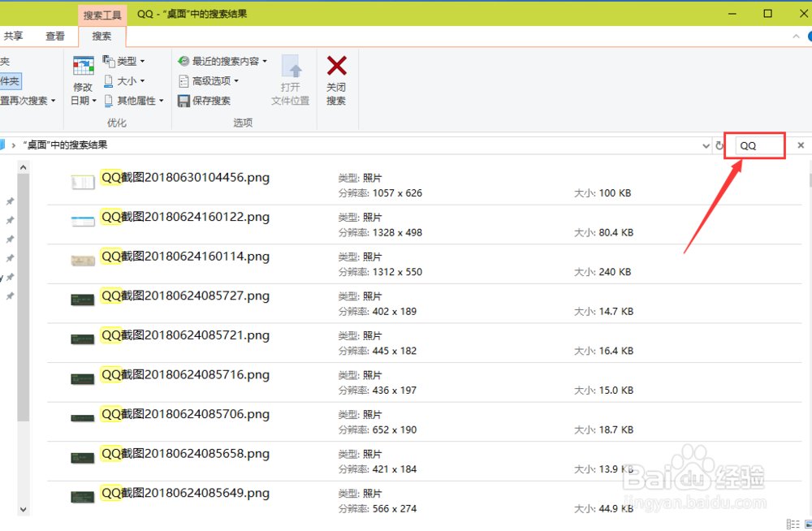Click the size text 大小: 16.4 KB
Image resolution: width=812 pixels, height=531 pixels.
point(603,351)
